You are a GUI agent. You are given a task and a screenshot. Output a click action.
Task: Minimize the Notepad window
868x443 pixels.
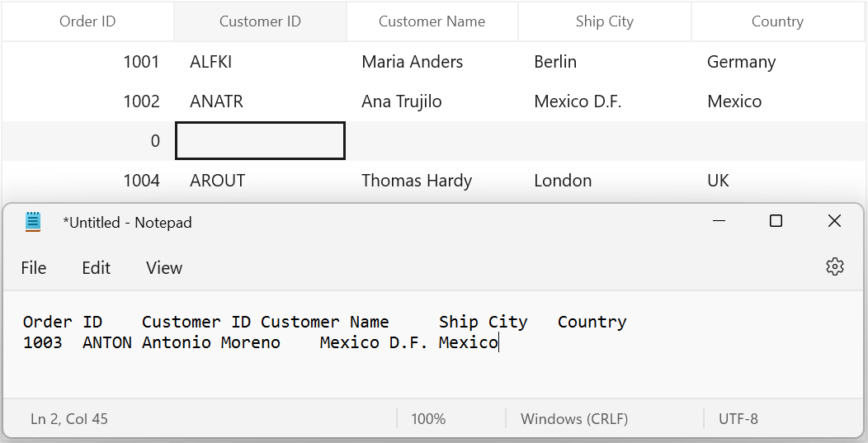[719, 221]
